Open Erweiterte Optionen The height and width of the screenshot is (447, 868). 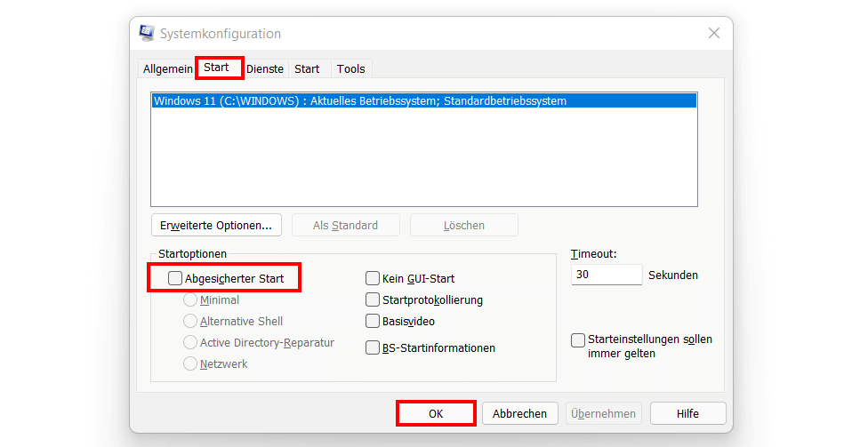coord(216,225)
